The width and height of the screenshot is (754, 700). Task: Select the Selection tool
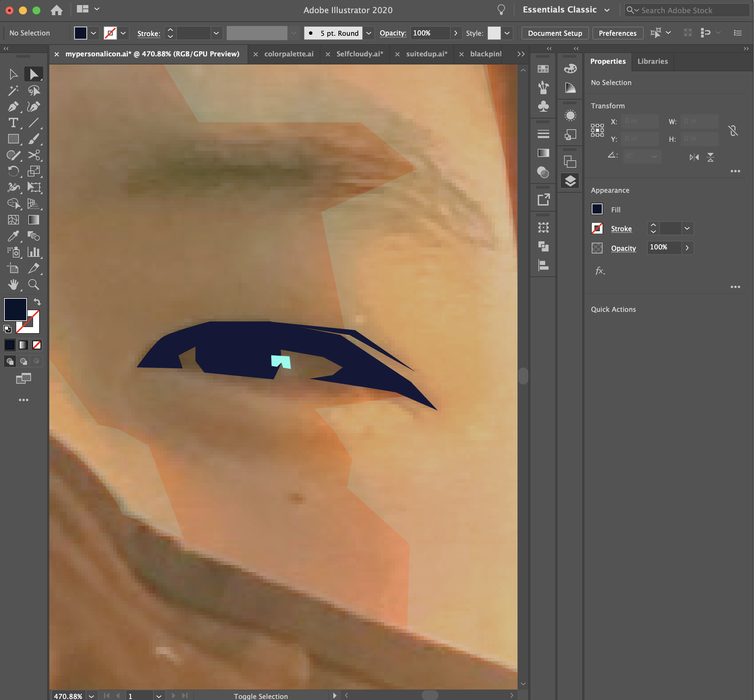13,74
